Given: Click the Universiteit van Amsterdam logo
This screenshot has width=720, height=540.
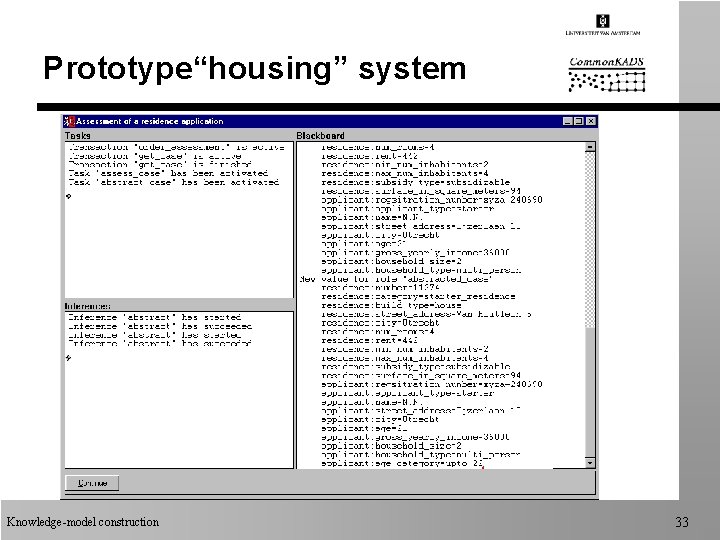Looking at the screenshot, I should tap(603, 25).
